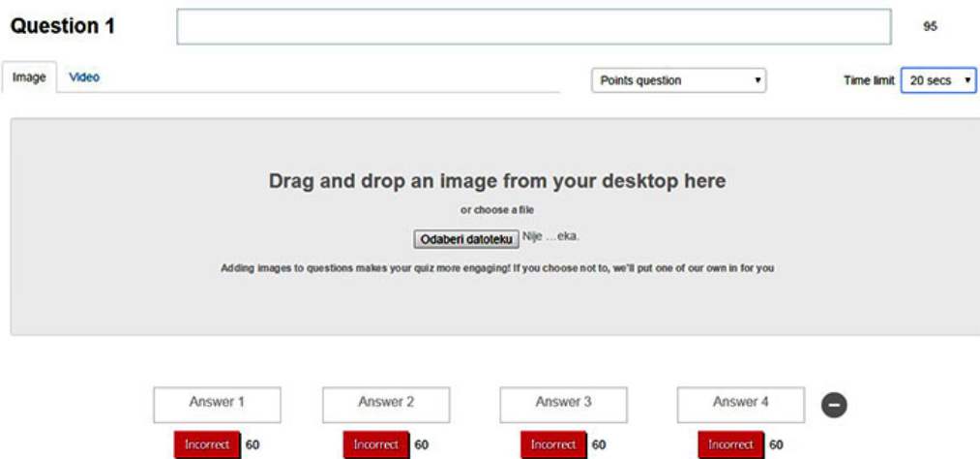This screenshot has width=980, height=459.
Task: Click the 95 character counter
Action: tap(930, 27)
